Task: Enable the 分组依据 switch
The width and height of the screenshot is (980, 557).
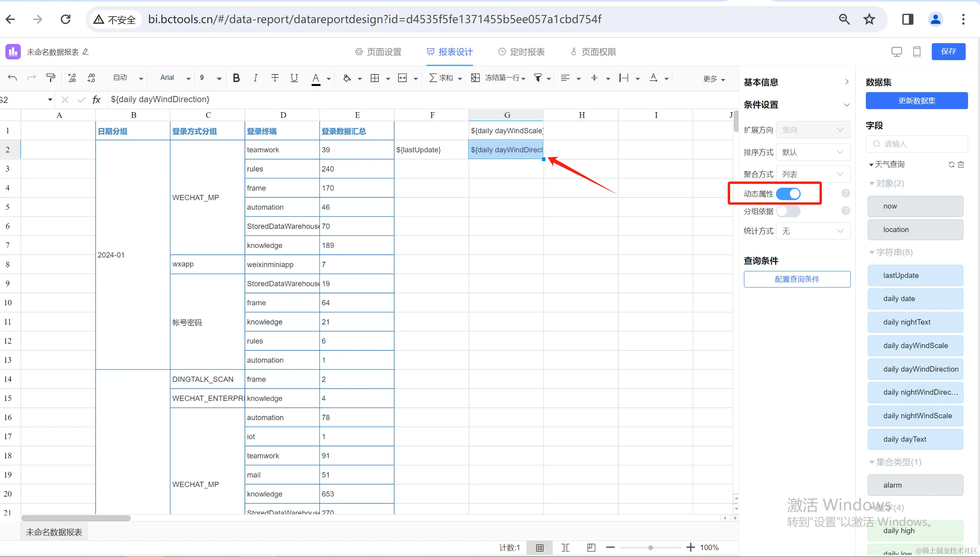Action: click(x=788, y=211)
